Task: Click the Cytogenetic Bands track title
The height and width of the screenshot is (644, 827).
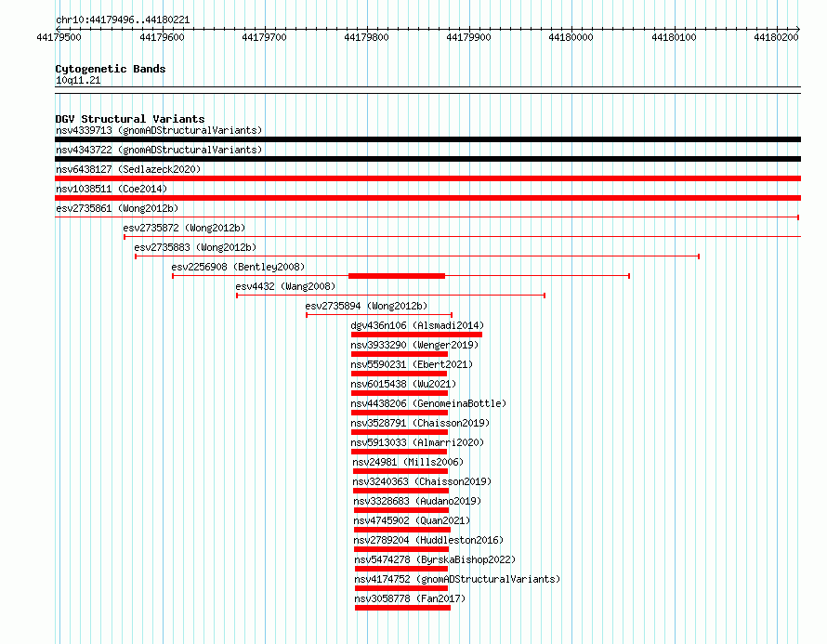Action: 111,69
